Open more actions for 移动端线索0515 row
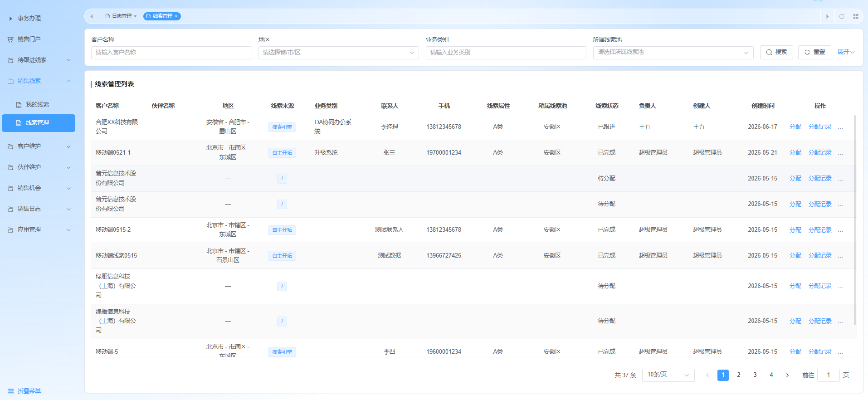Screen dimensions: 868x400 (840, 256)
